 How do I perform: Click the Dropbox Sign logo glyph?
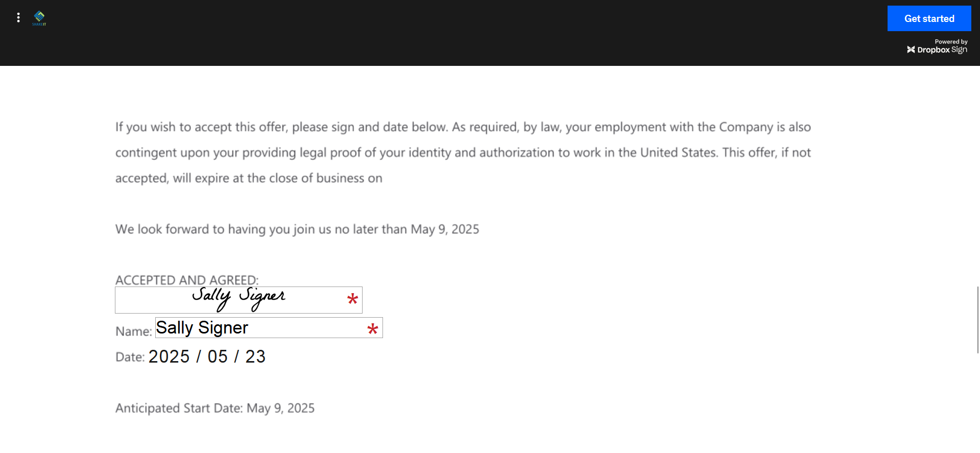tap(911, 50)
